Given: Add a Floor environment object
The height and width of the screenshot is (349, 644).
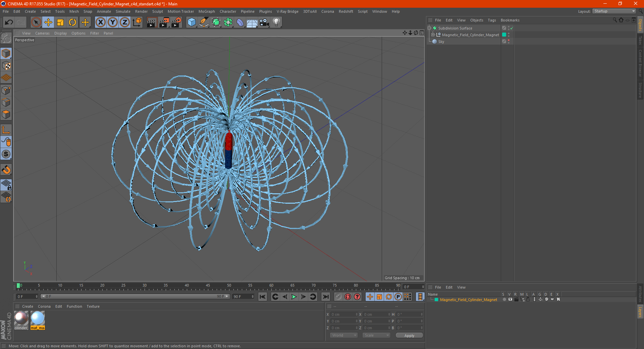Looking at the screenshot, I should point(252,22).
